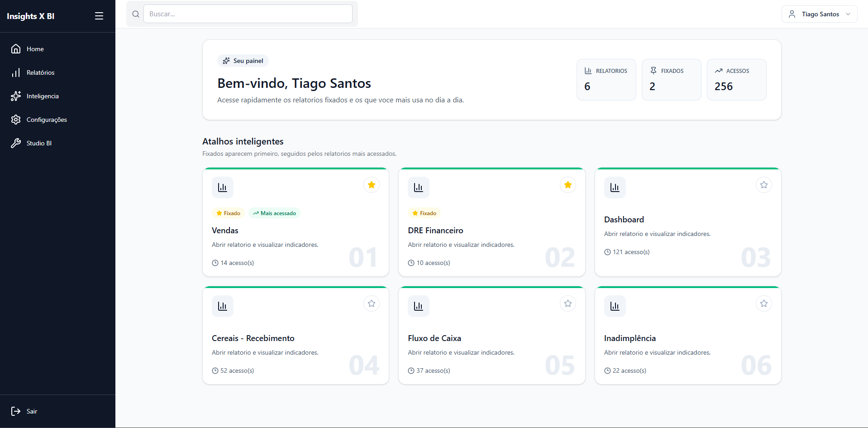Screen dimensions: 868x428
Task: Click the Insights X BI logo text
Action: click(x=30, y=16)
